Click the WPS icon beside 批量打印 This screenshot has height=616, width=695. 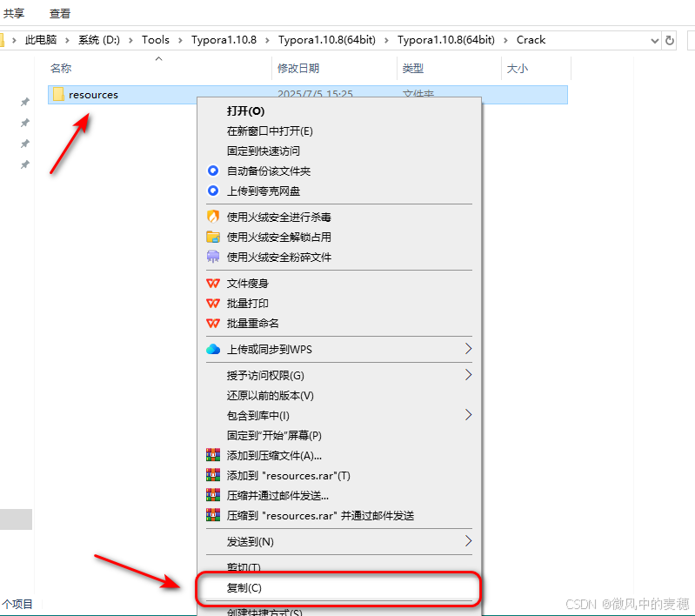point(213,303)
